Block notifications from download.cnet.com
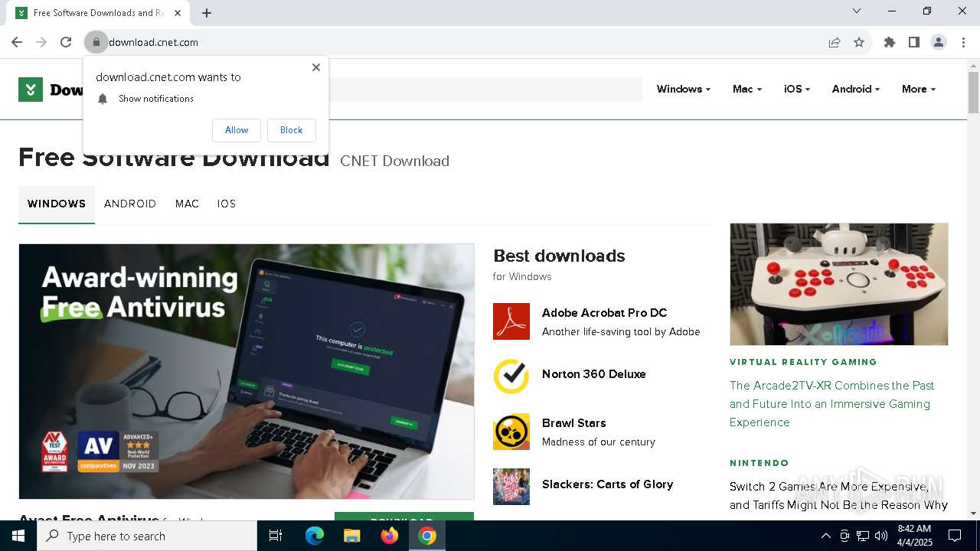 (x=291, y=130)
